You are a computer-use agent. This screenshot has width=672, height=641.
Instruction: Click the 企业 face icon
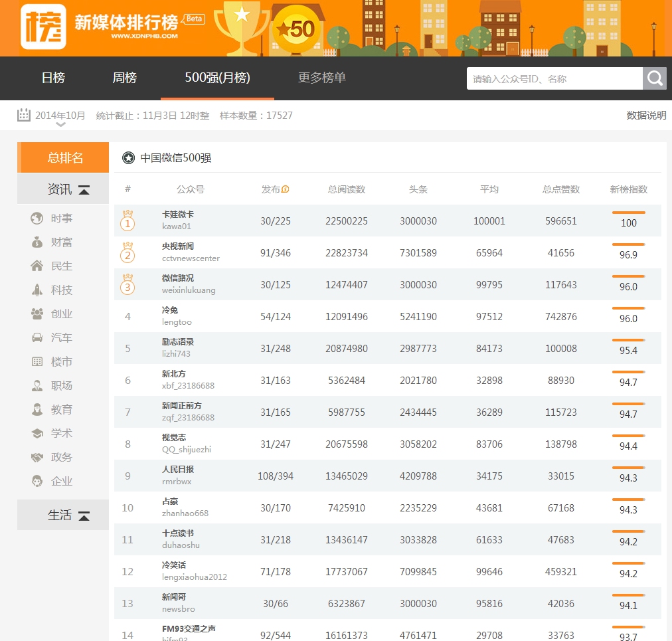[x=37, y=481]
